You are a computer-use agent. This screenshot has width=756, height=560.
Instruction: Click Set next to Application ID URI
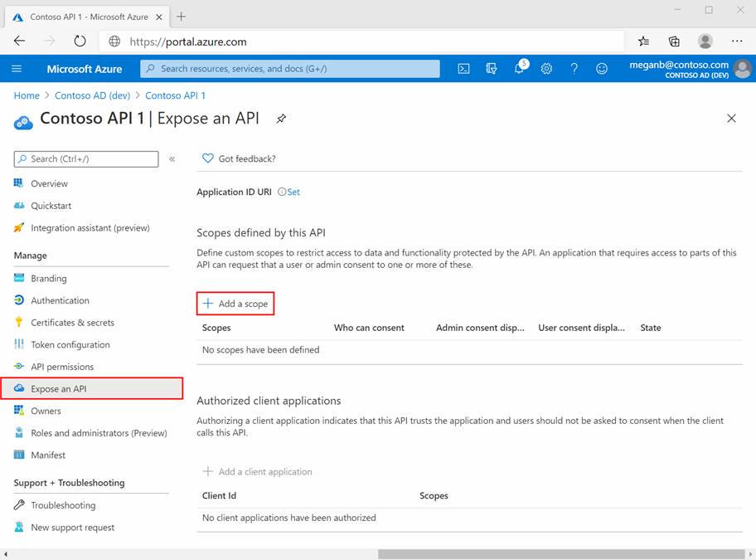(x=293, y=191)
